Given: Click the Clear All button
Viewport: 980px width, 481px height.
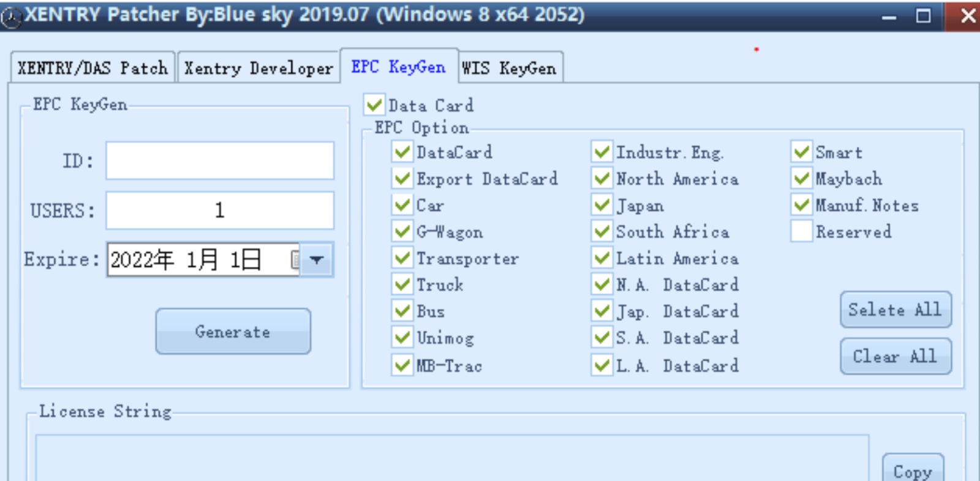Looking at the screenshot, I should pyautogui.click(x=895, y=356).
